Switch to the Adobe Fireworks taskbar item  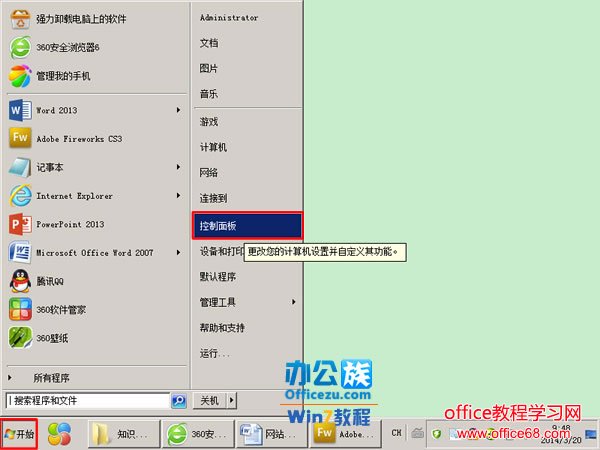coord(346,434)
